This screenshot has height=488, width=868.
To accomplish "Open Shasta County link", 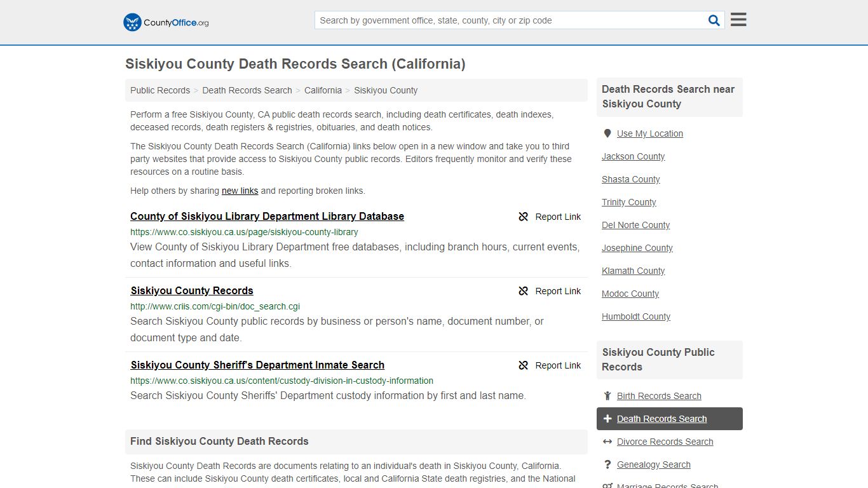I will pyautogui.click(x=631, y=179).
